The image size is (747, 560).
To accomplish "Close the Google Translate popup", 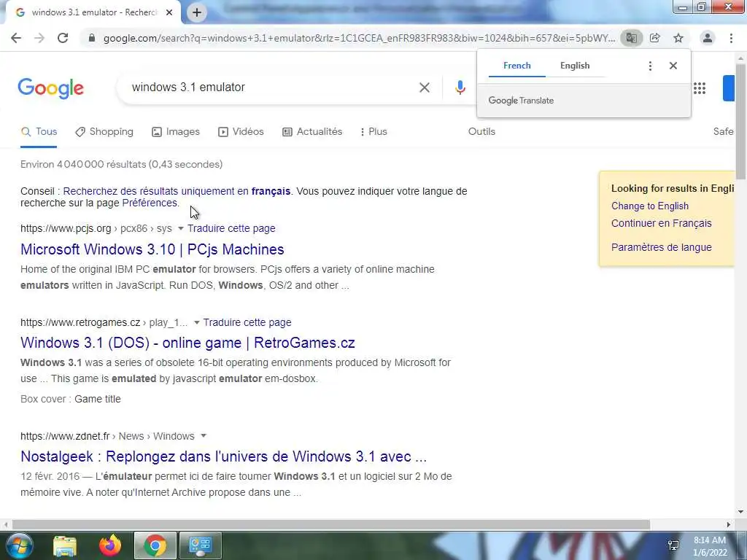I will click(673, 66).
